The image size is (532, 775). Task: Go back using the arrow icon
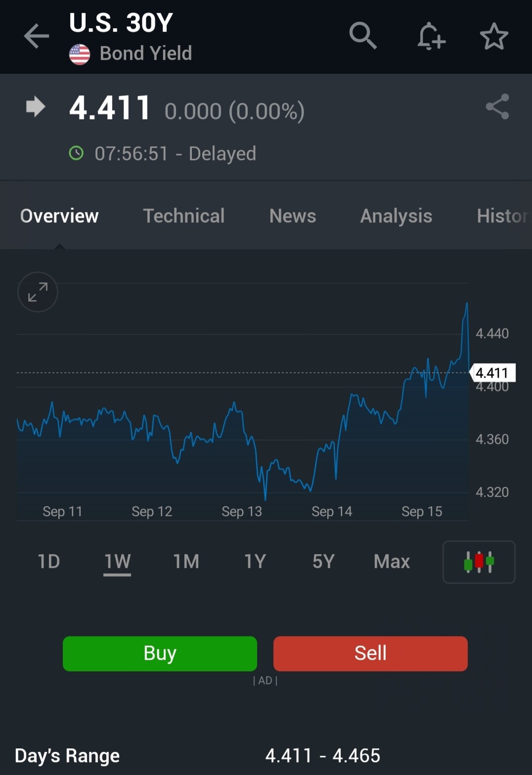[x=37, y=36]
